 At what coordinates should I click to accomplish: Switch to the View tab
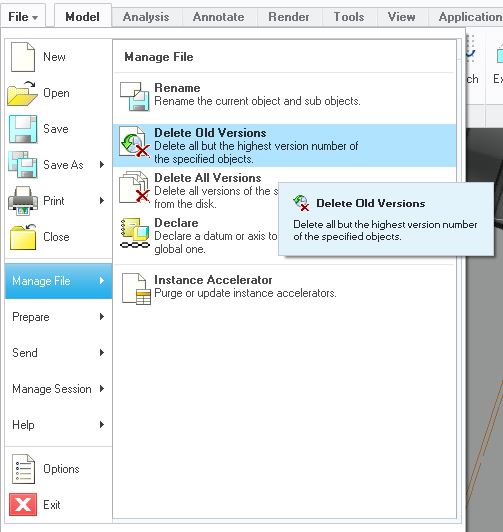pos(402,17)
